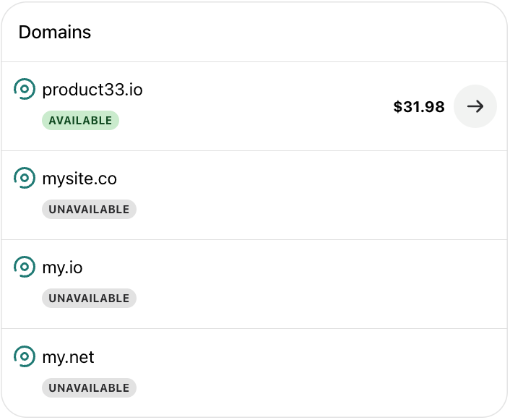The height and width of the screenshot is (420, 510).
Task: Choose the my.io domain name
Action: click(x=62, y=267)
